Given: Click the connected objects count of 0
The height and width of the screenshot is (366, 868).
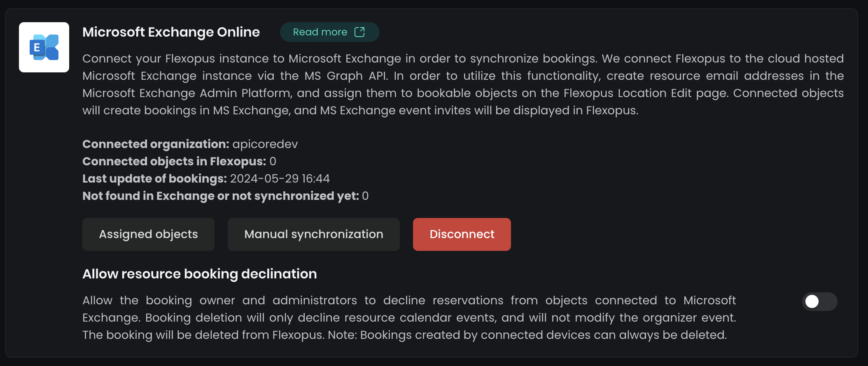Looking at the screenshot, I should 273,161.
